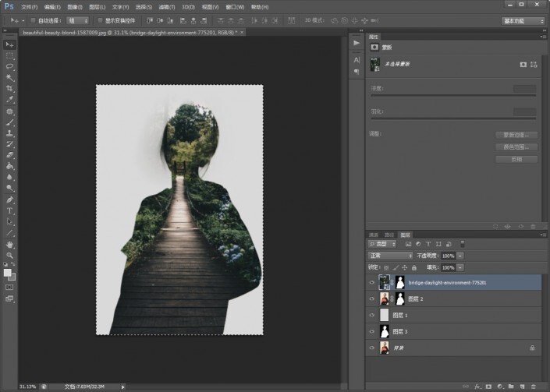This screenshot has height=392, width=550.
Task: Hide the 图层 1 layer visibility
Action: pyautogui.click(x=372, y=315)
